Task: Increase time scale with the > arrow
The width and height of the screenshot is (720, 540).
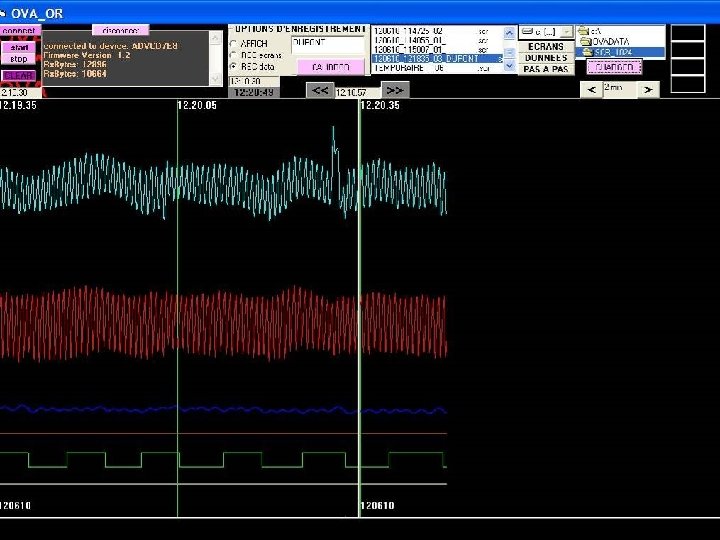Action: point(648,89)
